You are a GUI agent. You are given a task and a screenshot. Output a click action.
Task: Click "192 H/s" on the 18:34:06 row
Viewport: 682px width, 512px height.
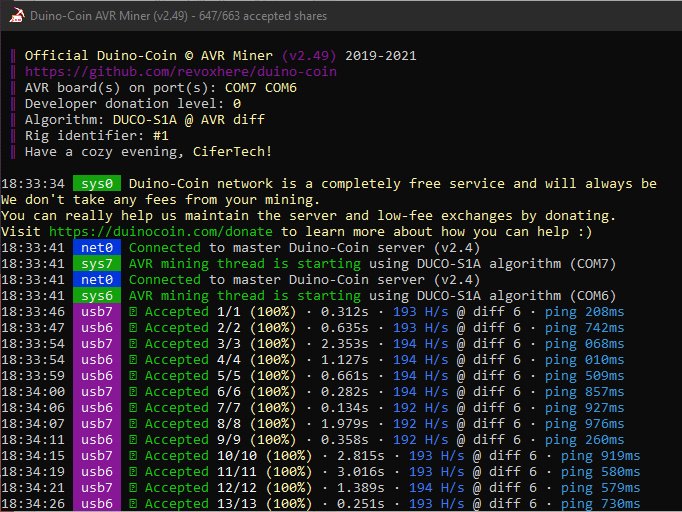click(421, 408)
